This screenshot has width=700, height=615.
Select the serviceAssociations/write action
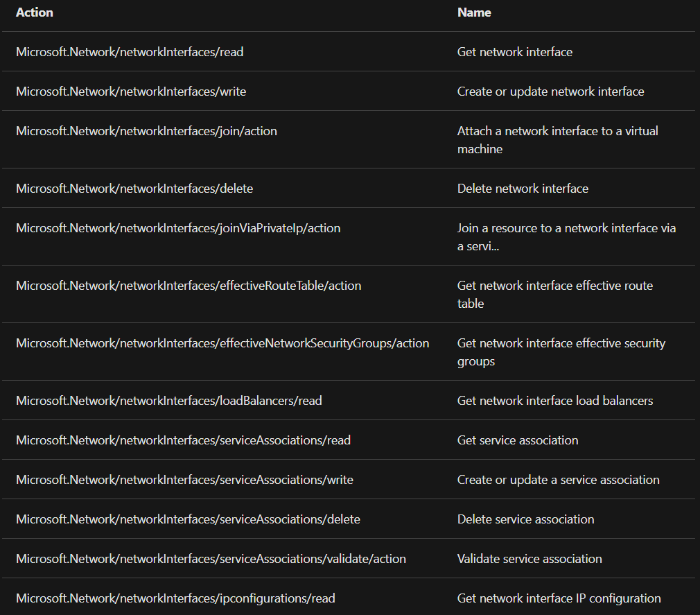(185, 480)
